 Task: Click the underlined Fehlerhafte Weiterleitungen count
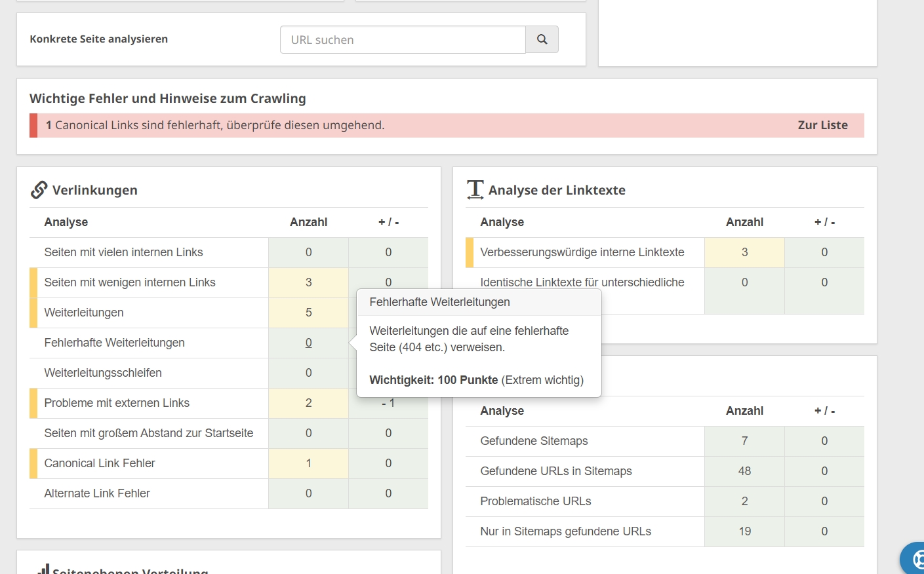pyautogui.click(x=308, y=343)
